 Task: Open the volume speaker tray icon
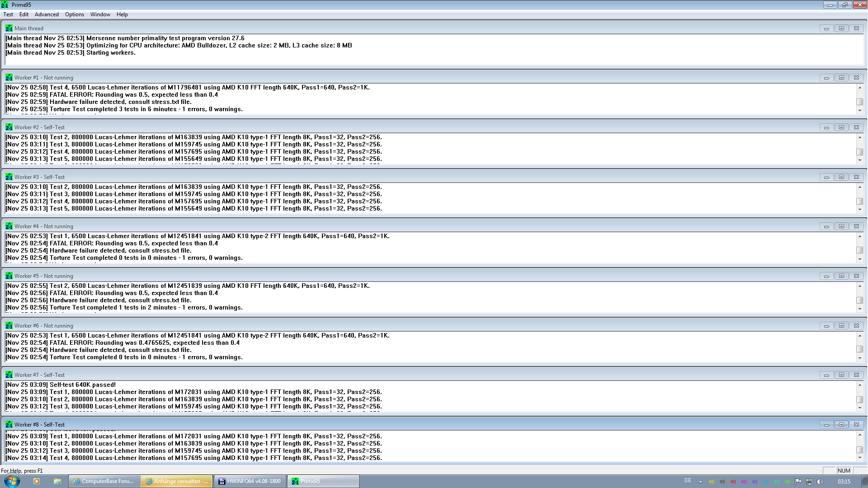coord(820,482)
